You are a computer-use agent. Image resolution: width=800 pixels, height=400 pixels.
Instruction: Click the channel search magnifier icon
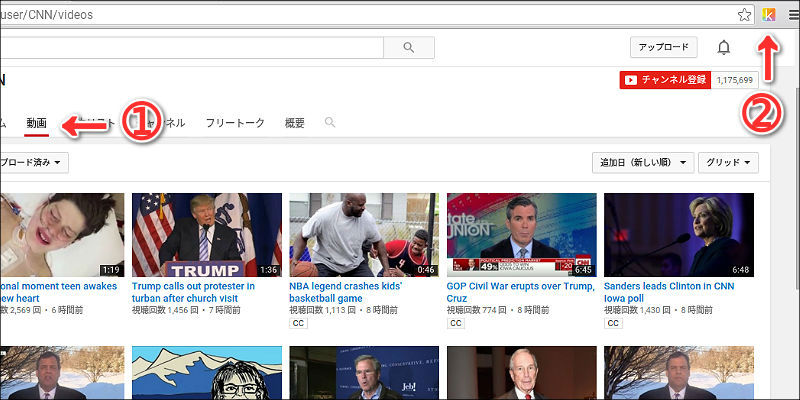click(x=330, y=122)
